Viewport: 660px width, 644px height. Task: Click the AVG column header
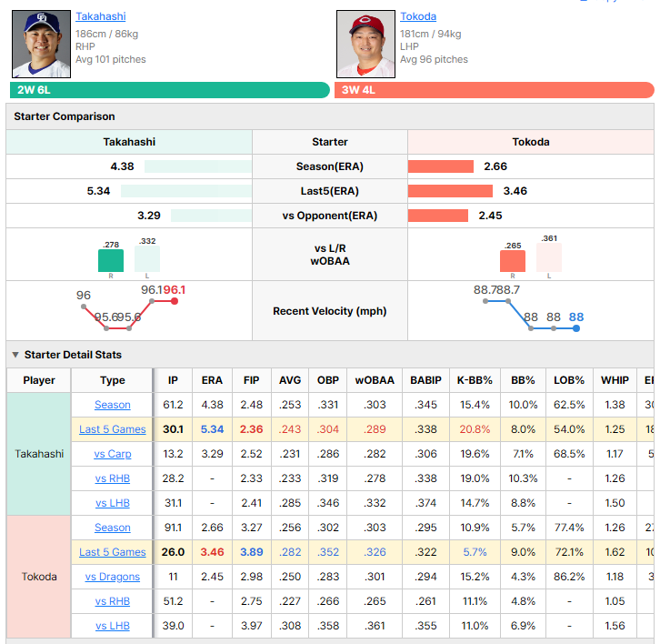click(290, 380)
